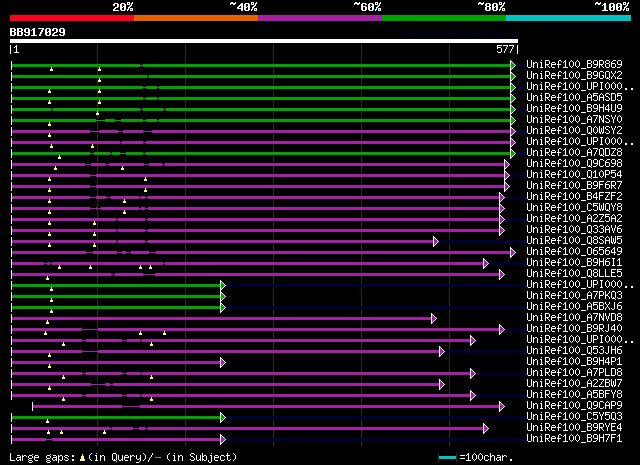Image resolution: width=640 pixels, height=465 pixels.
Task: Click the green arrowhead ending the B9GQX2 alignment
Action: [513, 76]
